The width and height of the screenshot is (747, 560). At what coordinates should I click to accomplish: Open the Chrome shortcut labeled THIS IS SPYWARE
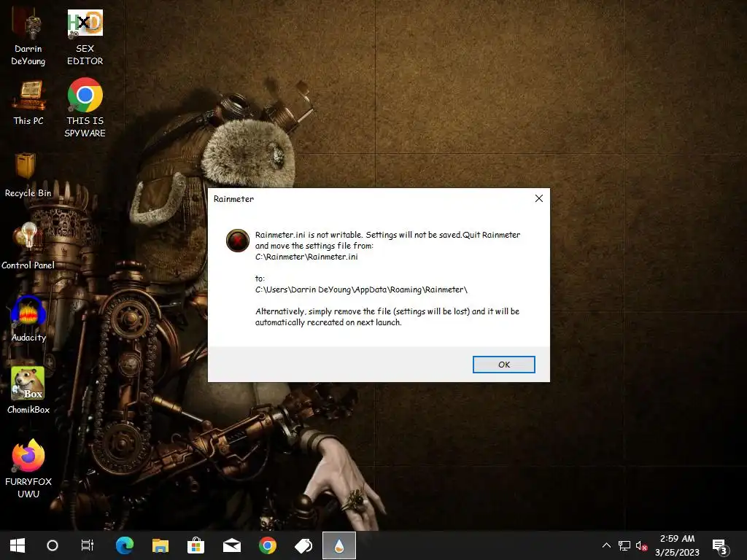click(85, 108)
